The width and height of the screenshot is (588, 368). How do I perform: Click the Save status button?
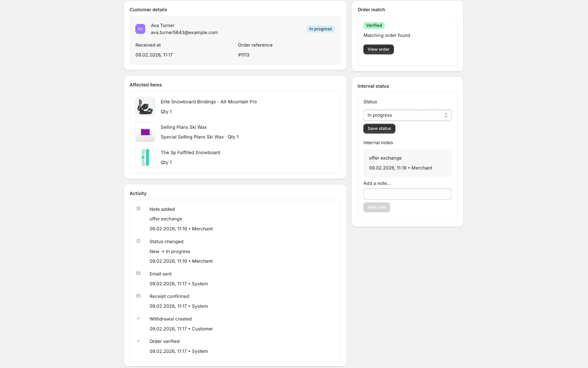coord(379,128)
